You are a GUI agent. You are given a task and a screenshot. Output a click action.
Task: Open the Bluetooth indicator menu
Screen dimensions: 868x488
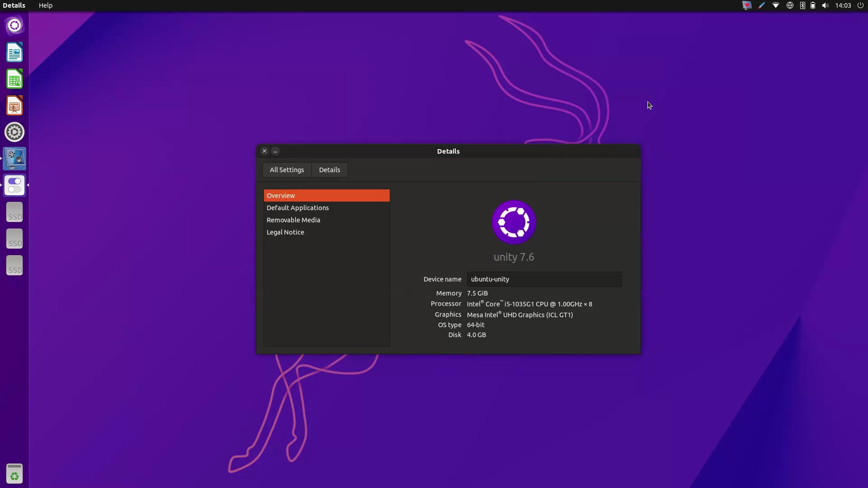(x=802, y=5)
